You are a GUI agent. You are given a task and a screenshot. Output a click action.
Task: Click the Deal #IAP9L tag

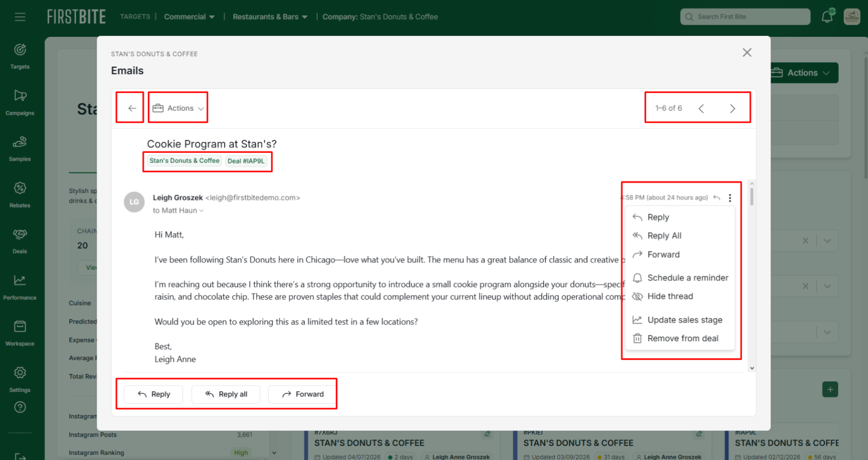[x=246, y=161]
